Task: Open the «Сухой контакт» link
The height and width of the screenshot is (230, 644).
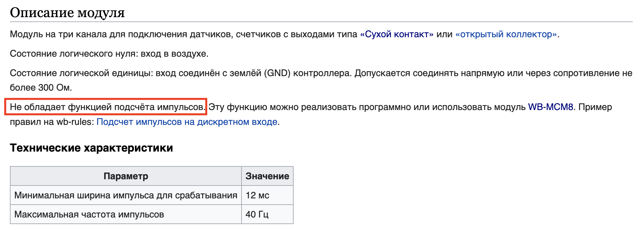Action: coord(397,34)
